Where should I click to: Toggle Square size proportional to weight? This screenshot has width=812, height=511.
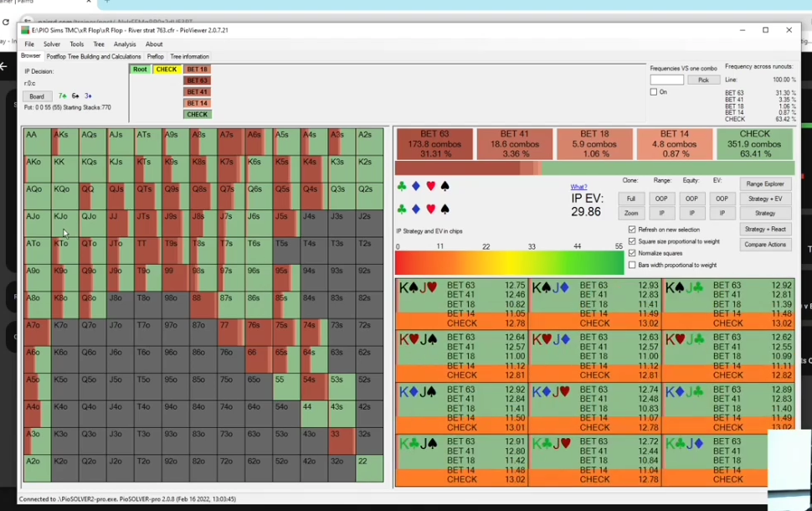tap(632, 241)
